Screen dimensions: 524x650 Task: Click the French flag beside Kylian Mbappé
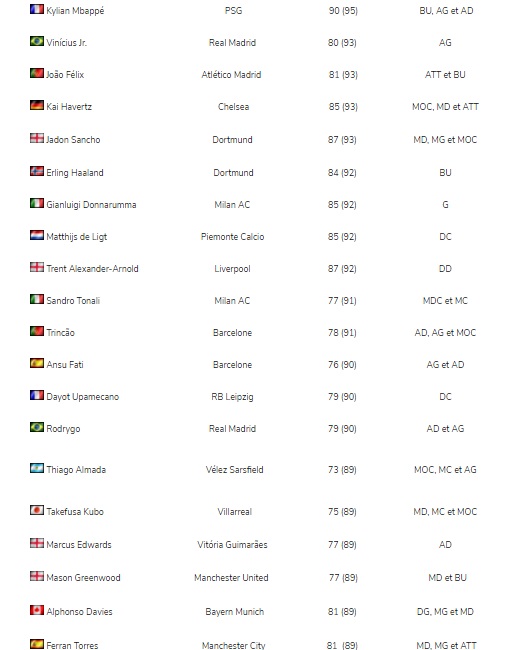[x=37, y=9]
